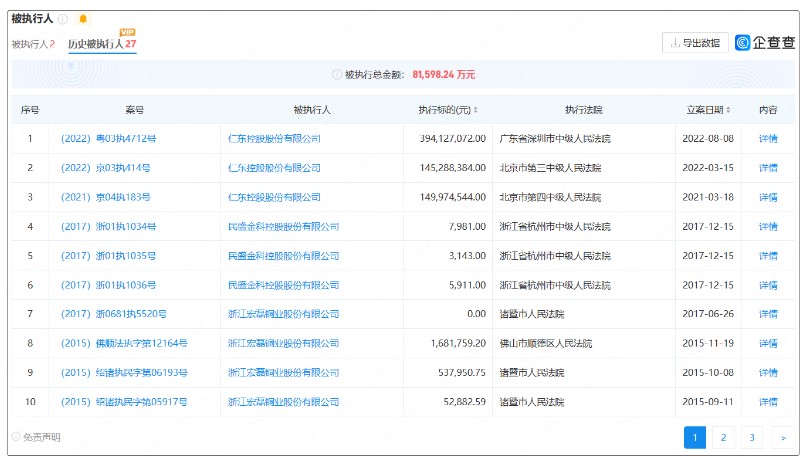Click the 企查查 logo
The image size is (810, 467).
click(x=765, y=42)
